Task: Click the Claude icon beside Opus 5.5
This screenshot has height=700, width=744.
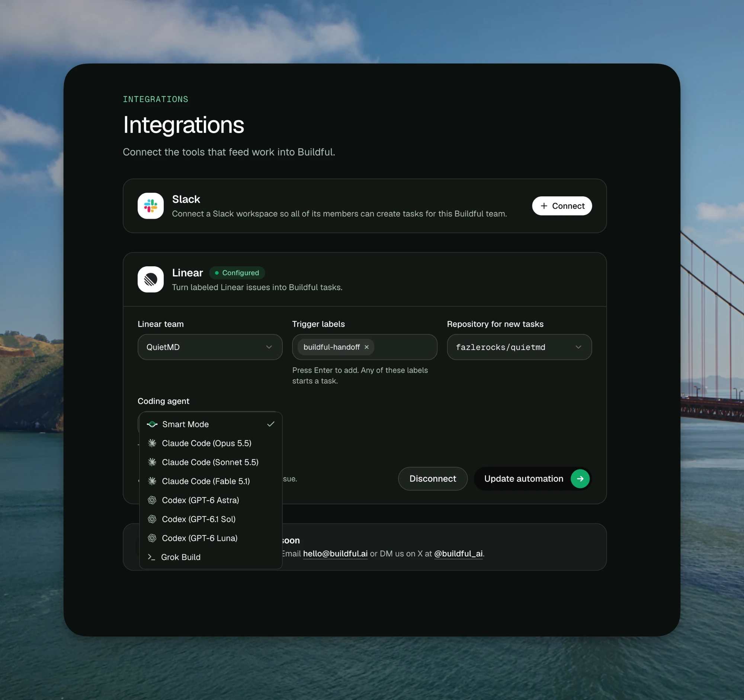Action: (152, 443)
